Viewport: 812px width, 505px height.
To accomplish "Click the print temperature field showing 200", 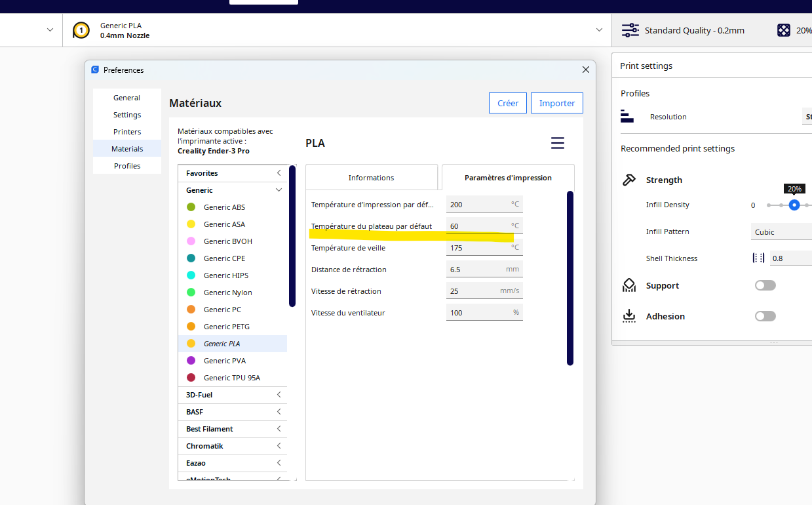I will [484, 204].
